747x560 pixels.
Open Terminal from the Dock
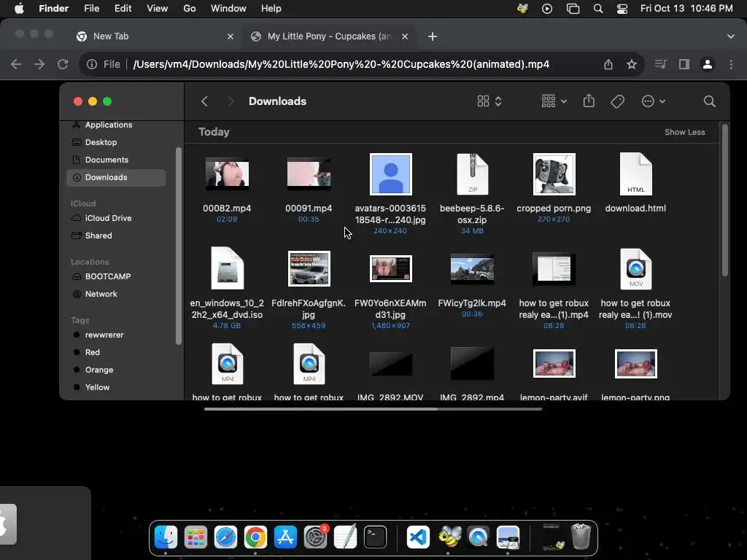(376, 537)
